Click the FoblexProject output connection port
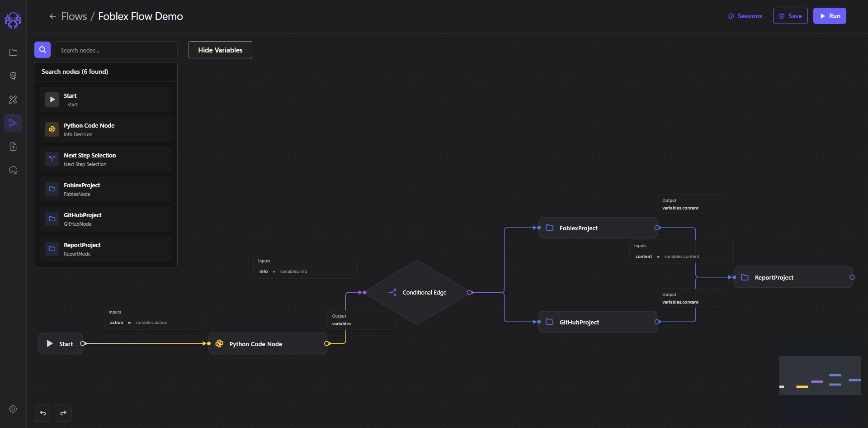Screen dimensions: 868x428 click(658, 228)
